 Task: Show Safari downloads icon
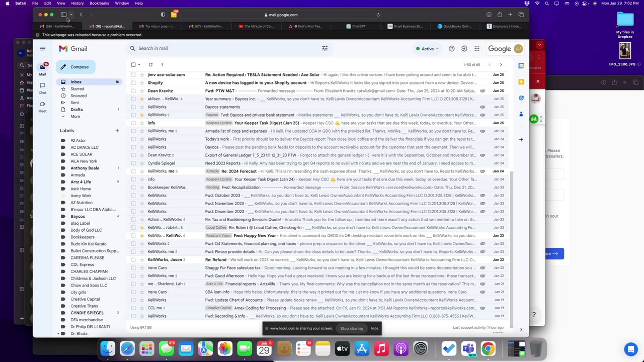(489, 15)
